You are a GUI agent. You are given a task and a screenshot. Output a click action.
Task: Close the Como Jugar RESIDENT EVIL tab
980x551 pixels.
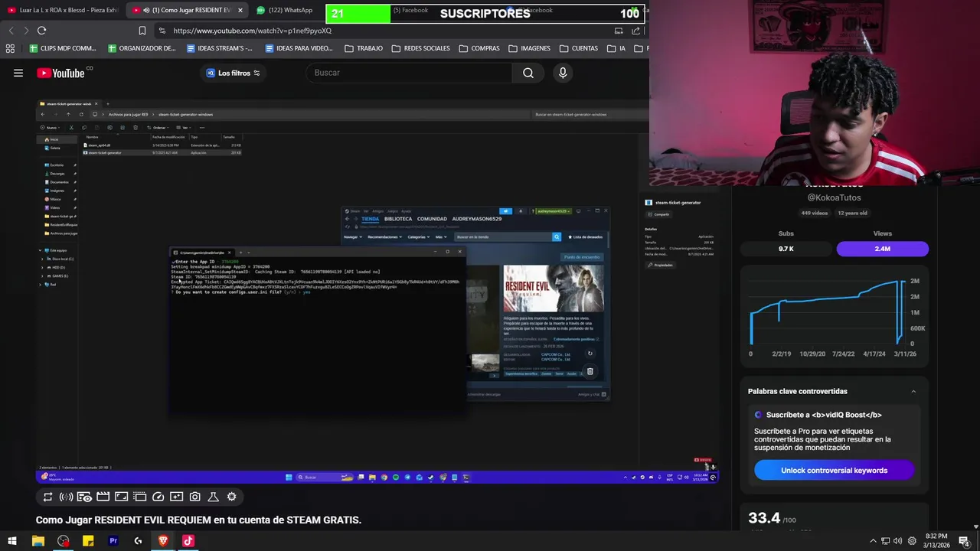pyautogui.click(x=240, y=10)
